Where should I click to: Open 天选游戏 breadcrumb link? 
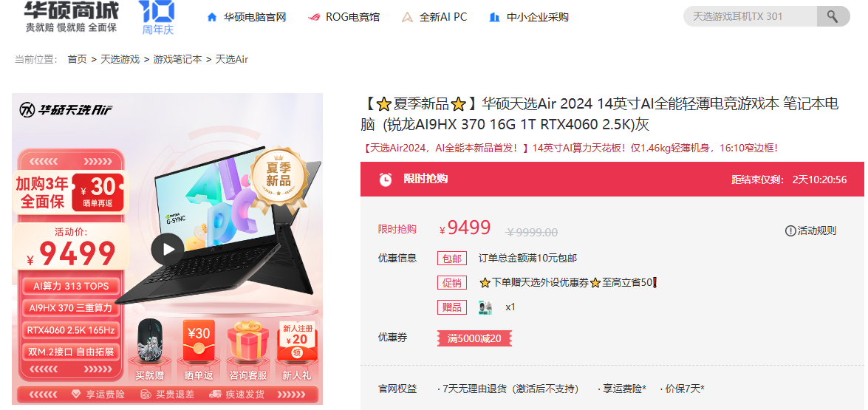pyautogui.click(x=120, y=59)
